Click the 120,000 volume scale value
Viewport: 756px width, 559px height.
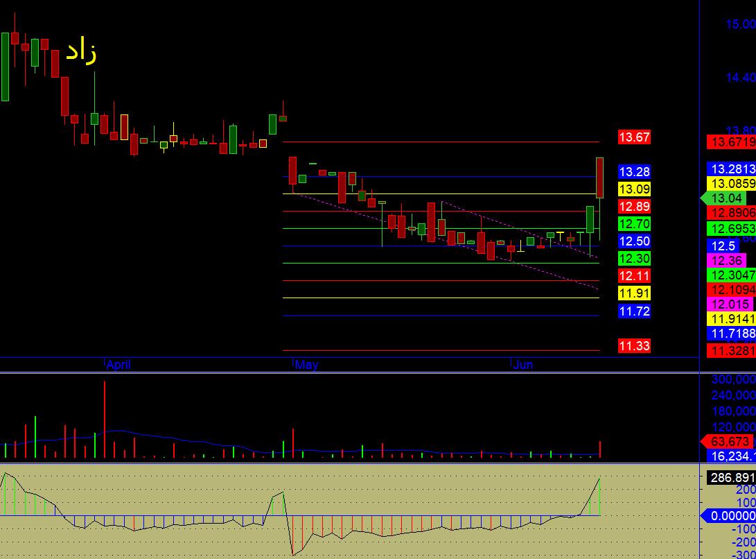[733, 427]
